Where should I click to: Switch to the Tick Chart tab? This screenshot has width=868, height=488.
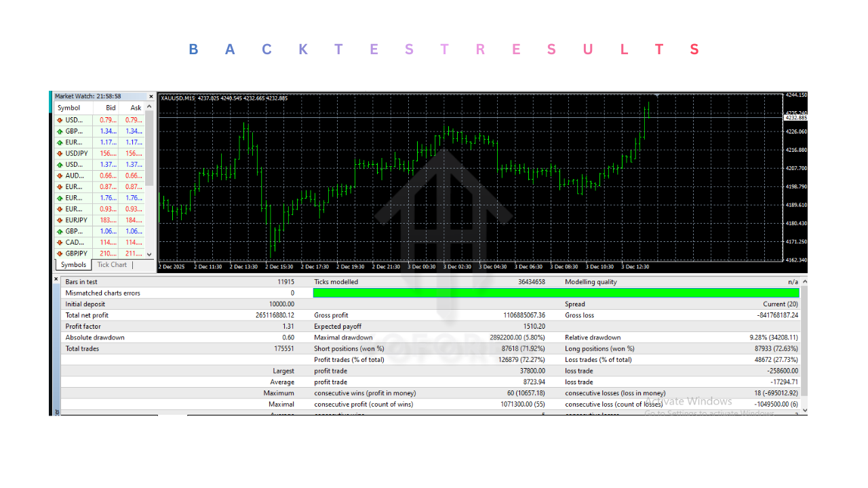[111, 265]
